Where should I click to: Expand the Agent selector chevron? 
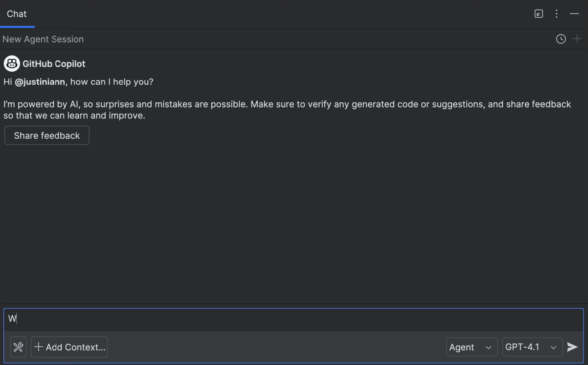pos(489,347)
